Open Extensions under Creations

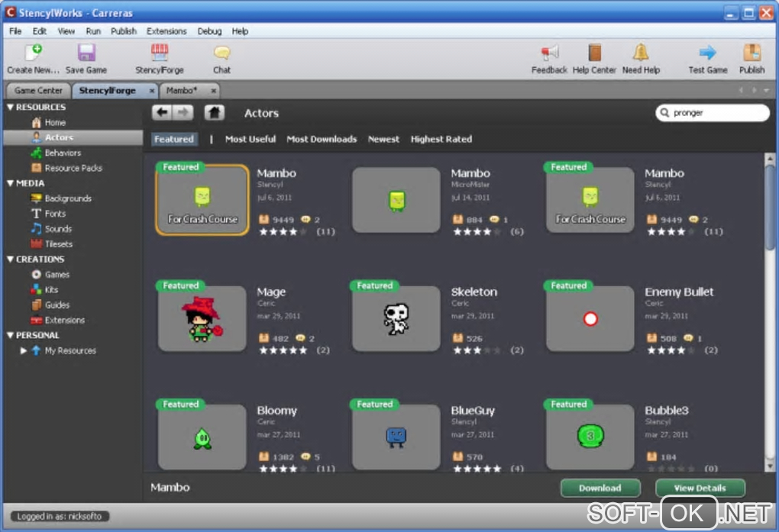[x=65, y=320]
